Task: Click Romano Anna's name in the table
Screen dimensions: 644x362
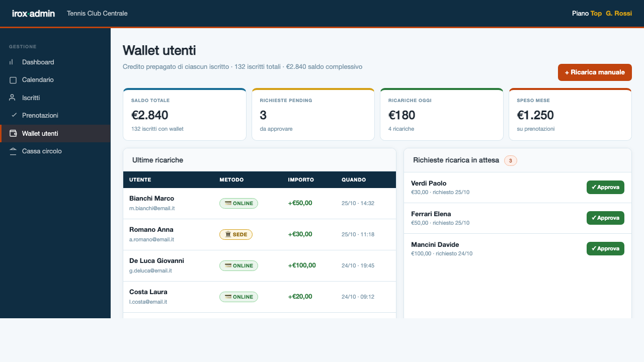Action: (x=151, y=230)
